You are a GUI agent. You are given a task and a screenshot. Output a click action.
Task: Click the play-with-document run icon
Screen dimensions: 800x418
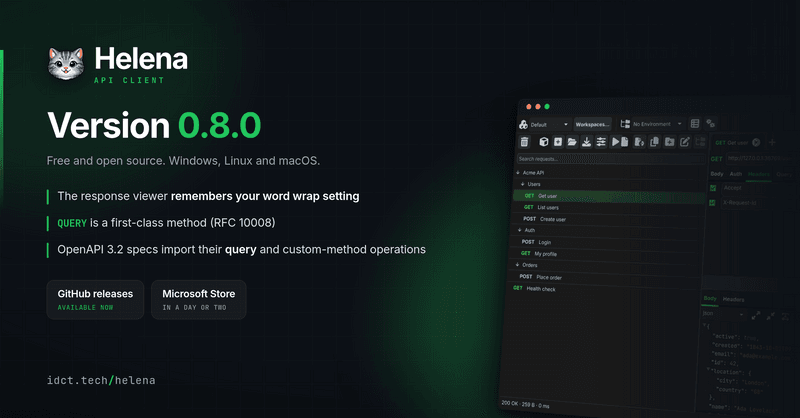point(619,142)
